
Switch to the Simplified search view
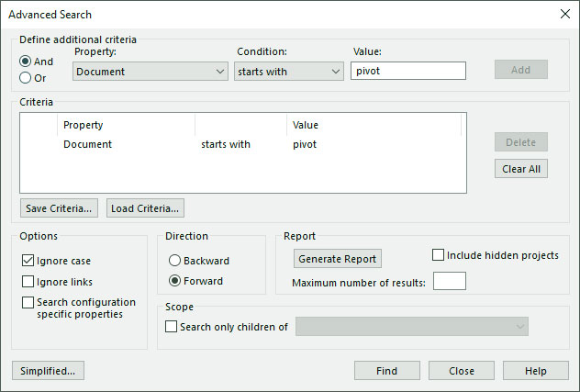click(48, 371)
